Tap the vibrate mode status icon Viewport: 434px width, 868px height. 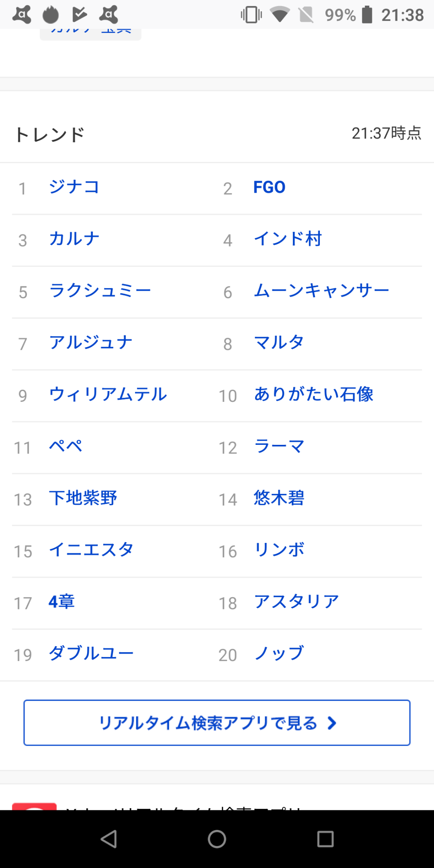pyautogui.click(x=251, y=15)
